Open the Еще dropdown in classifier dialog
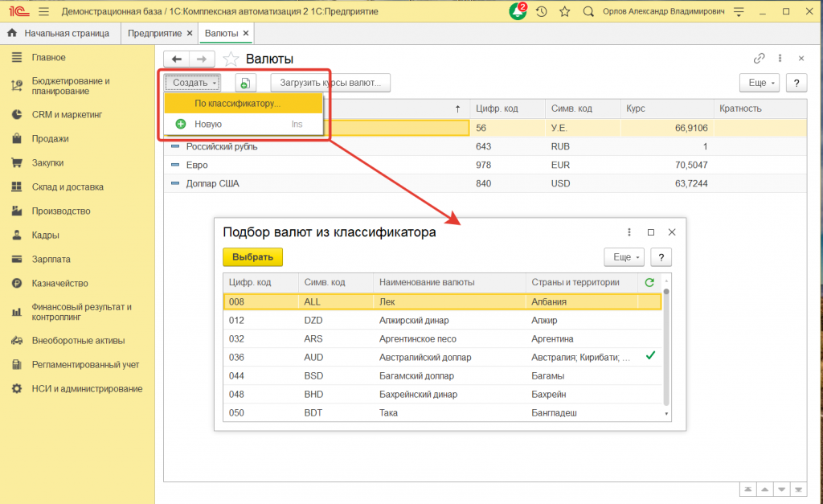Screen dimensions: 823x504 [x=625, y=257]
